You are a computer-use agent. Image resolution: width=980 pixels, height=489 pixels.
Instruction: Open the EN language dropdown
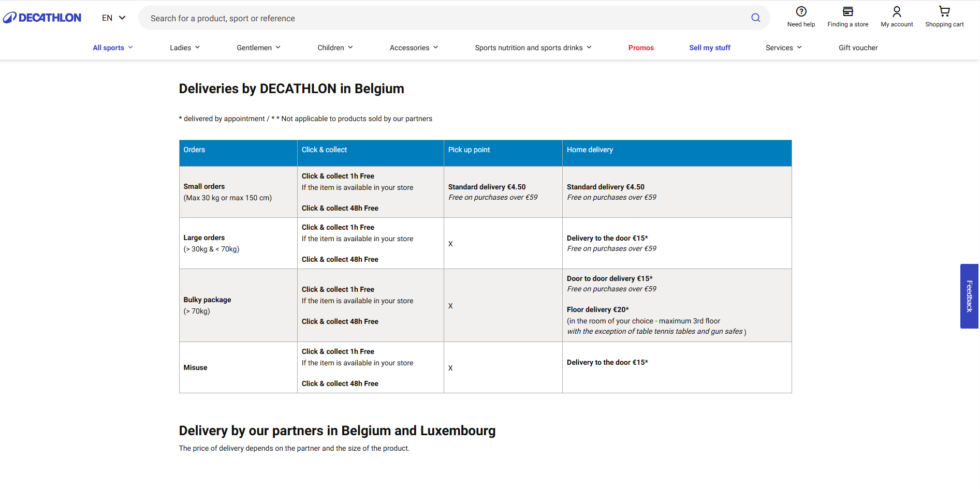(x=114, y=18)
